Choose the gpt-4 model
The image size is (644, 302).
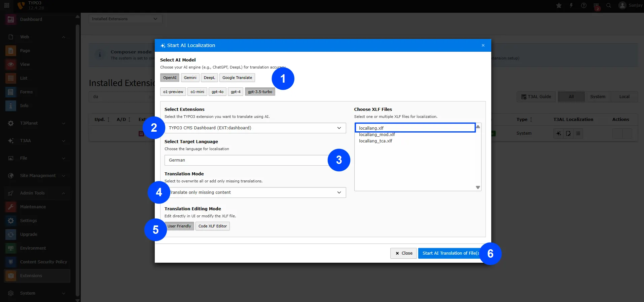[x=236, y=92]
